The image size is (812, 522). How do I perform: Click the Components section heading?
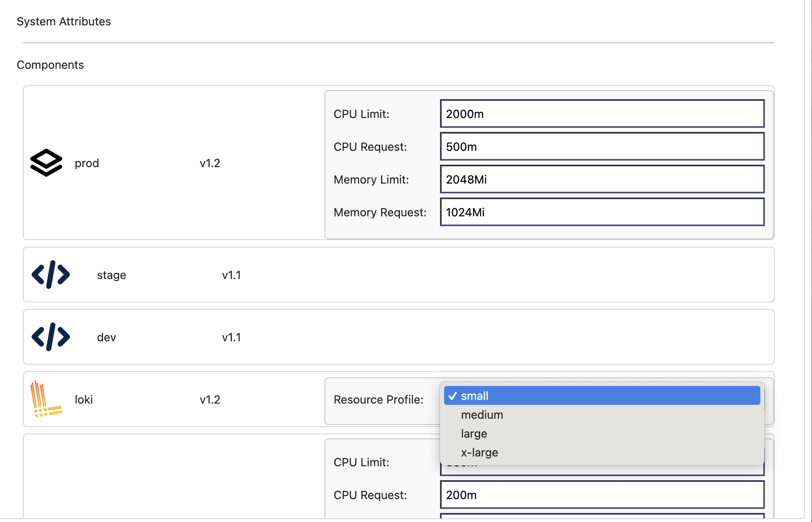pos(50,65)
